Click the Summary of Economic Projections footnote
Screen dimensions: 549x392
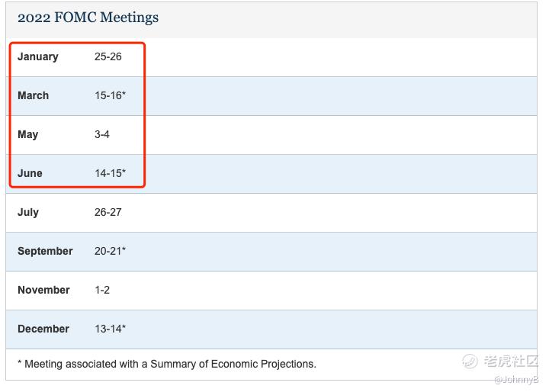click(166, 364)
